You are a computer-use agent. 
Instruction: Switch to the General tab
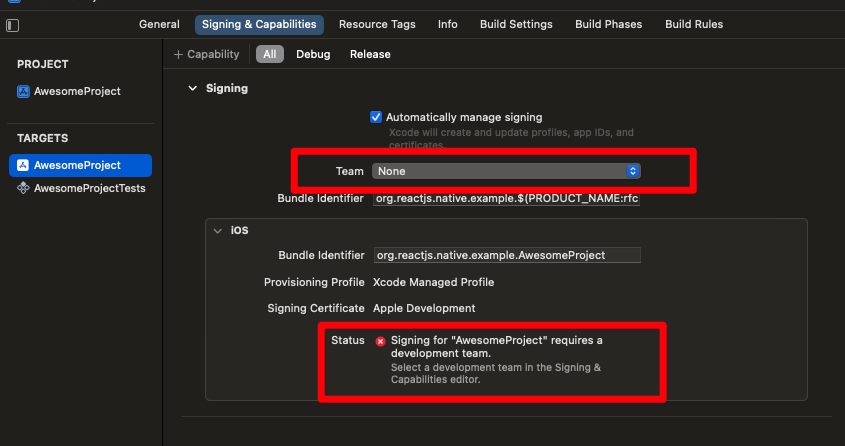pos(159,24)
